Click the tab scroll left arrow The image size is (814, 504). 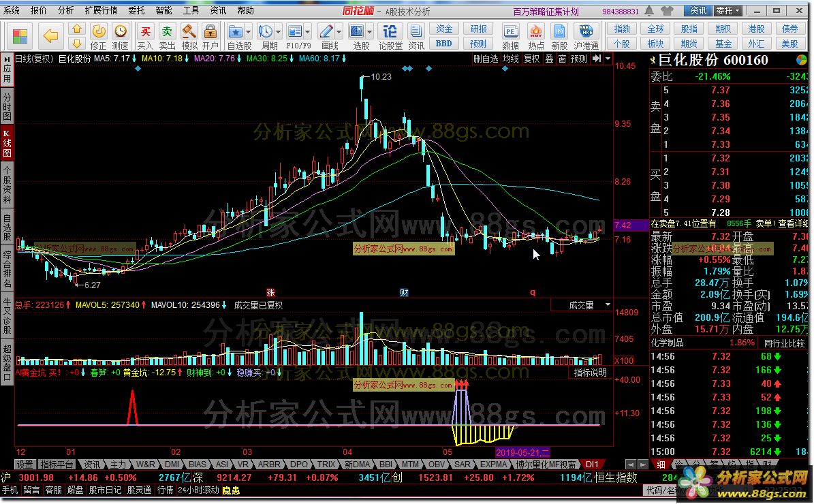coord(630,464)
